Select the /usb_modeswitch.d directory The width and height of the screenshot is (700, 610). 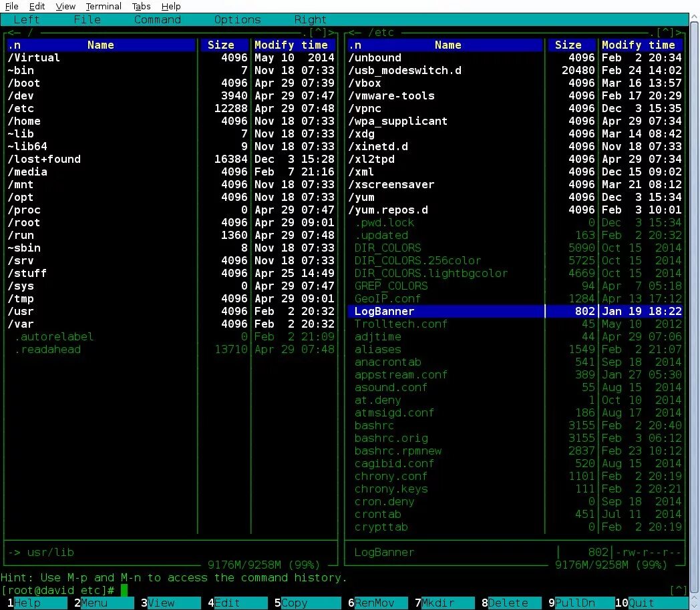pos(515,71)
